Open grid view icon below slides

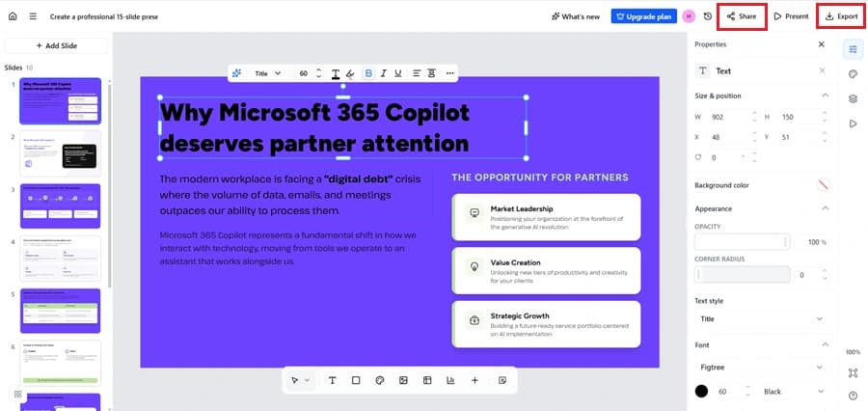pos(17,394)
